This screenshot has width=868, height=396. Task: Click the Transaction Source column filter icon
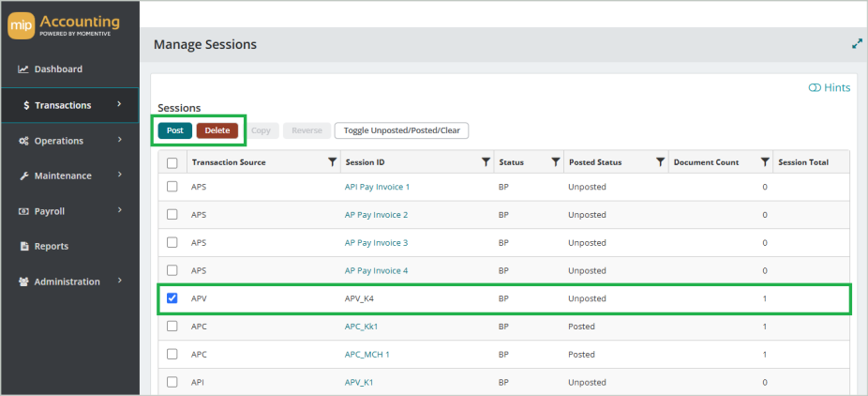tap(332, 162)
